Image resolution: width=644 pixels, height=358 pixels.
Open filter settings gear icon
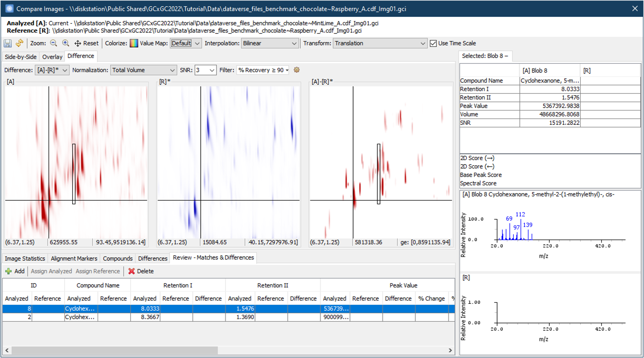(x=297, y=70)
